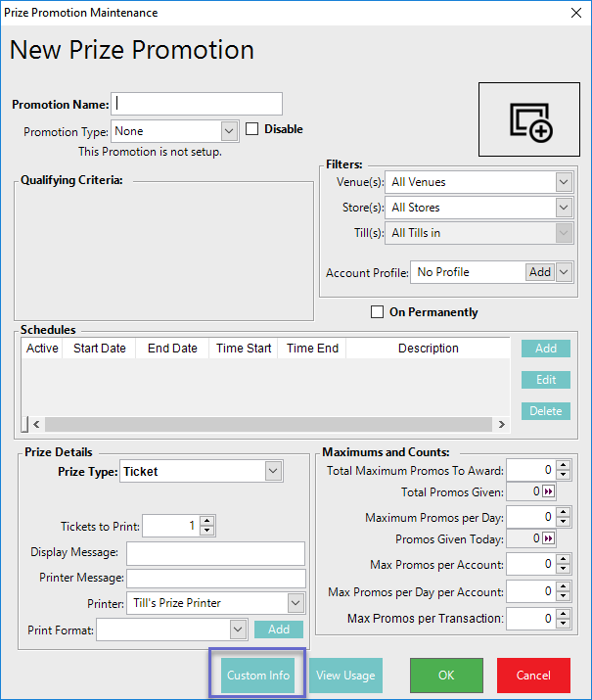Add a new schedule entry
The image size is (592, 700).
click(545, 349)
